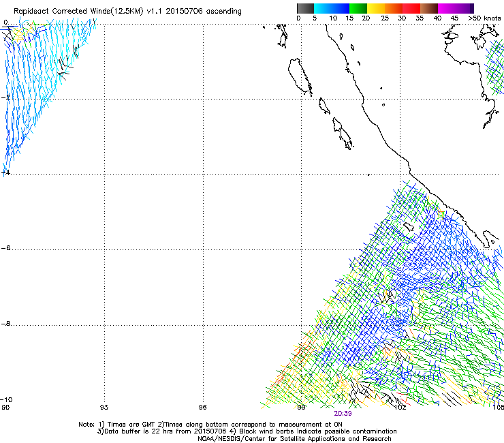The image size is (504, 443).
Task: Click the purple 20:39 time label
Action: tap(343, 414)
